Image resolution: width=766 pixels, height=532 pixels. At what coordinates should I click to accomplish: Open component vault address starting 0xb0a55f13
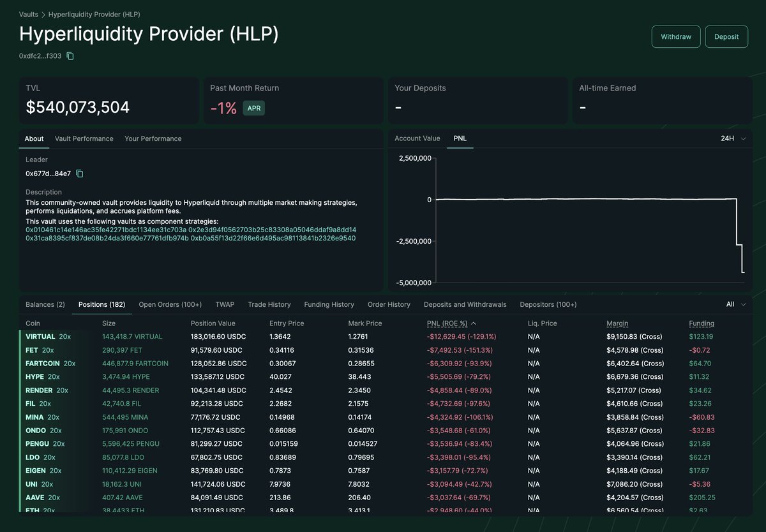pos(273,239)
